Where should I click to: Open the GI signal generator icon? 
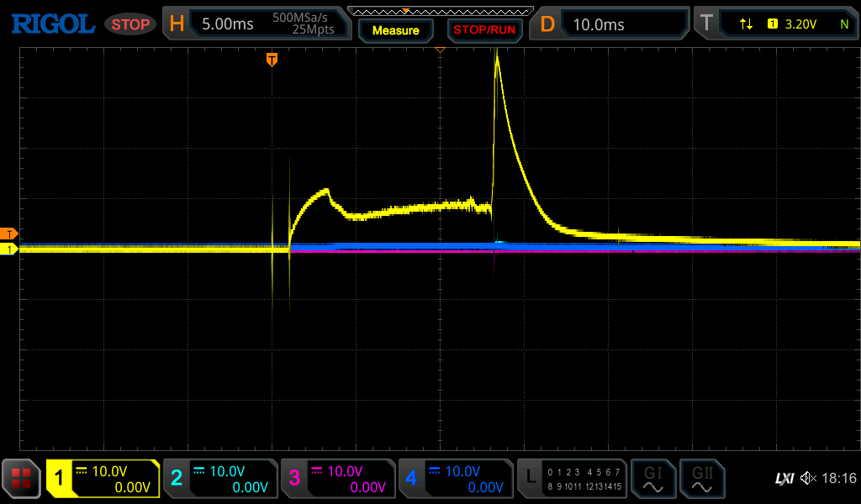tap(652, 479)
